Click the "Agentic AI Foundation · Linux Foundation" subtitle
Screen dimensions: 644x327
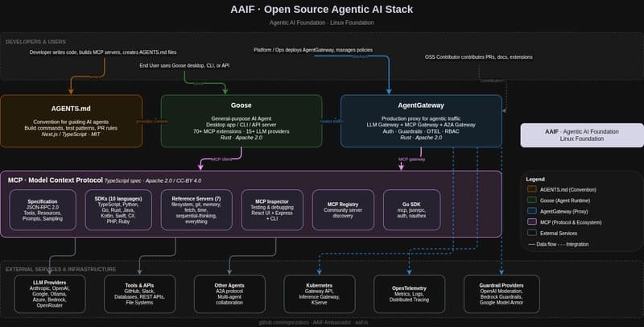point(321,23)
